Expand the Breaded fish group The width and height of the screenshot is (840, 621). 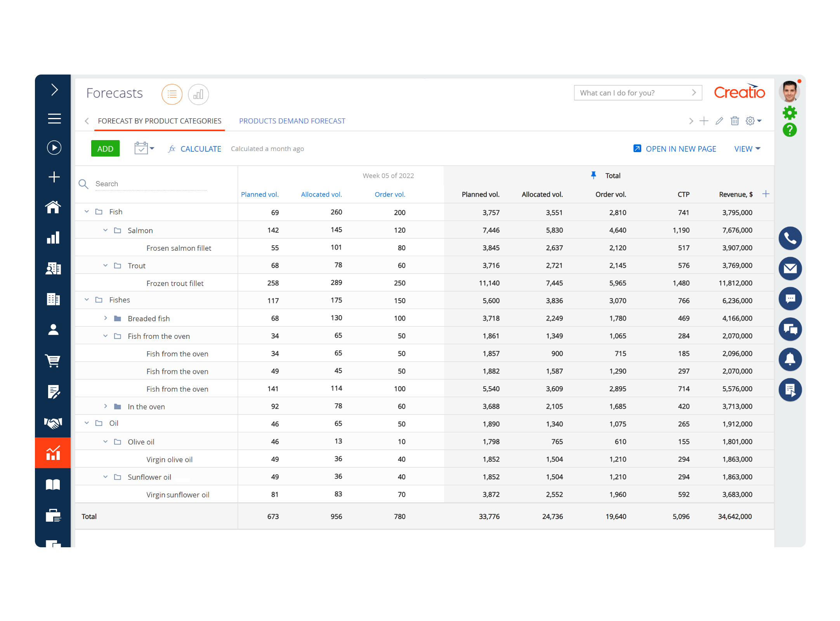point(106,318)
